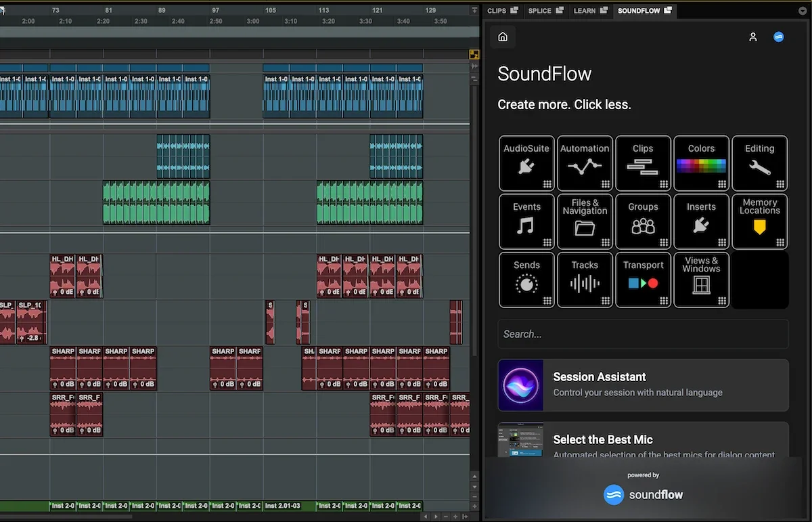The height and width of the screenshot is (522, 812).
Task: Open the AudioSuite category in SoundFlow
Action: (x=526, y=163)
